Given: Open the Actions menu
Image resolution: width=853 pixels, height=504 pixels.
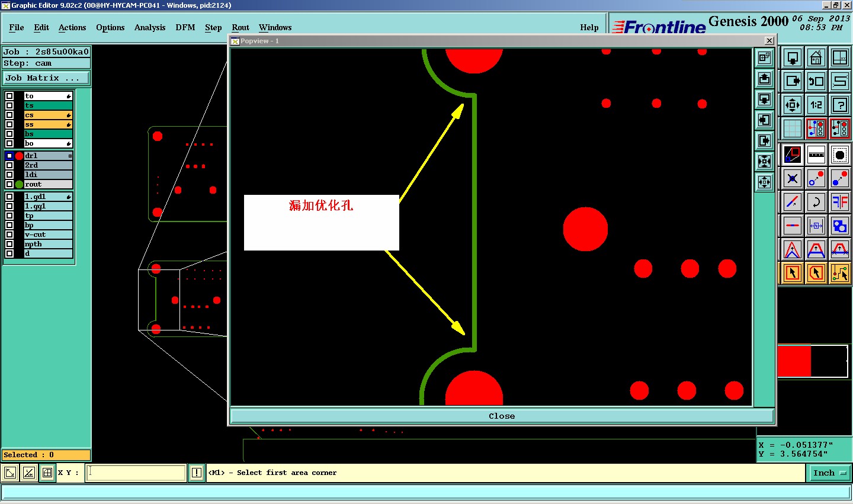Looking at the screenshot, I should click(x=72, y=27).
